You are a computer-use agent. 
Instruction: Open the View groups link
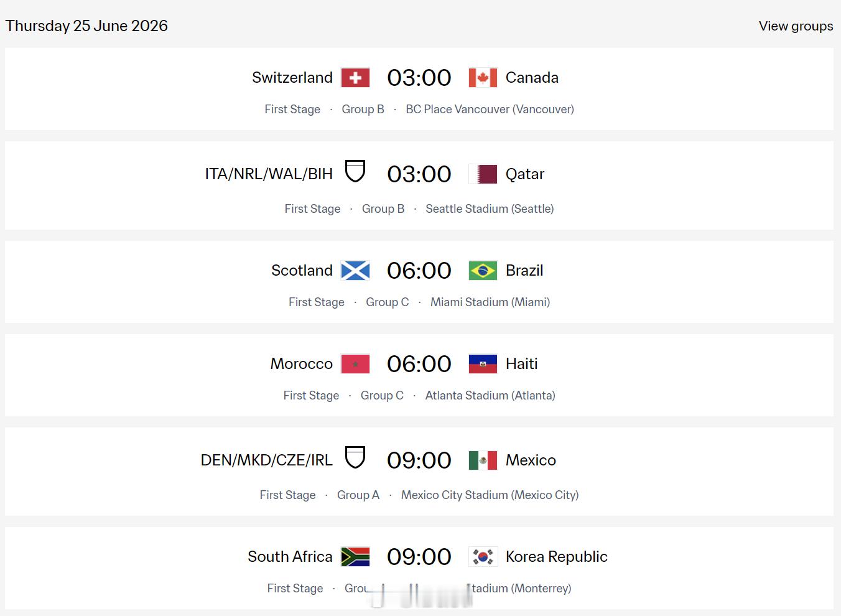[796, 26]
